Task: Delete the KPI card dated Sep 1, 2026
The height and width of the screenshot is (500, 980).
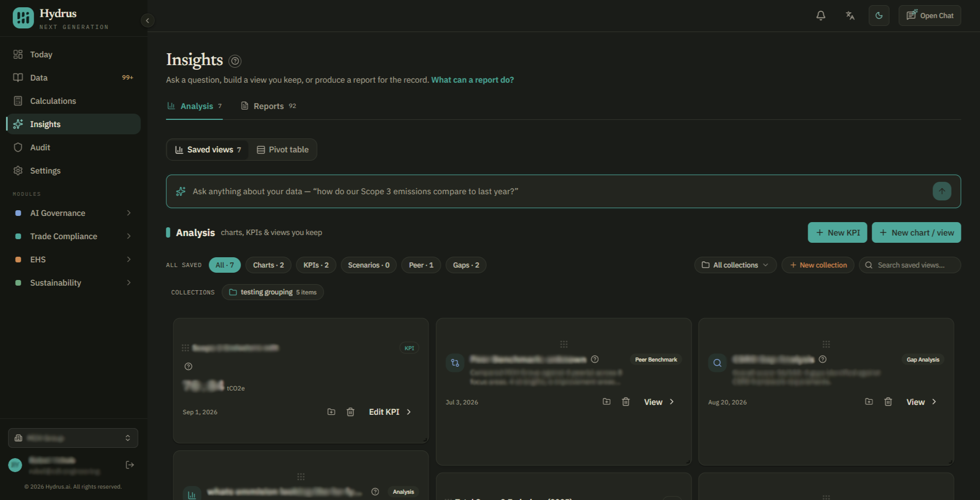Action: (350, 412)
